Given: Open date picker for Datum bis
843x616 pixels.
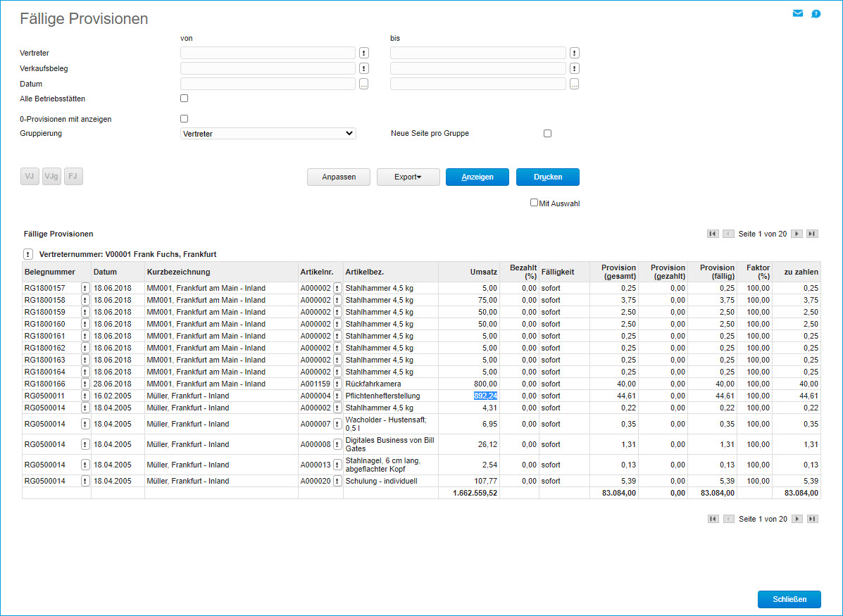Looking at the screenshot, I should point(574,84).
